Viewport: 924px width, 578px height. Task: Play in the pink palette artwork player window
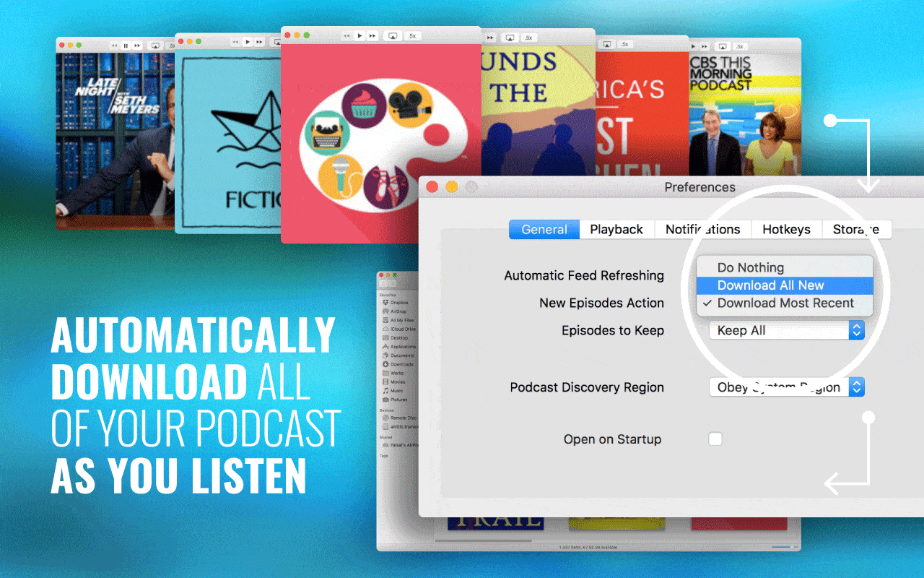[359, 35]
